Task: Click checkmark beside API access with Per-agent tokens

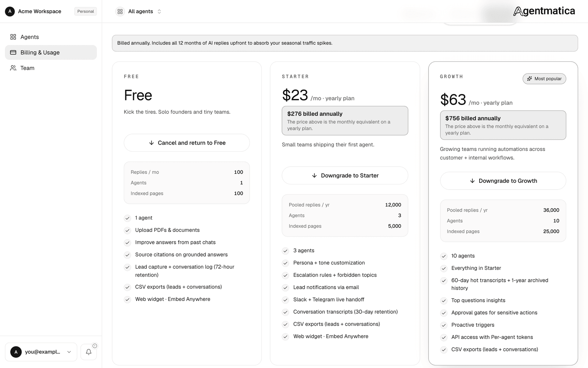Action: 444,337
